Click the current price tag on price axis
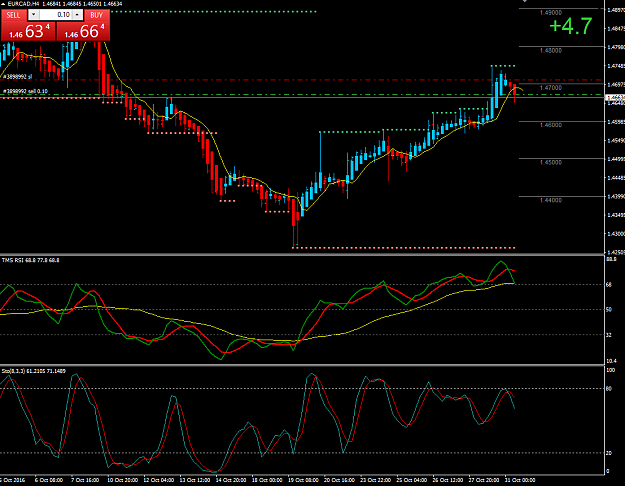This screenshot has height=486, width=625. click(x=615, y=97)
